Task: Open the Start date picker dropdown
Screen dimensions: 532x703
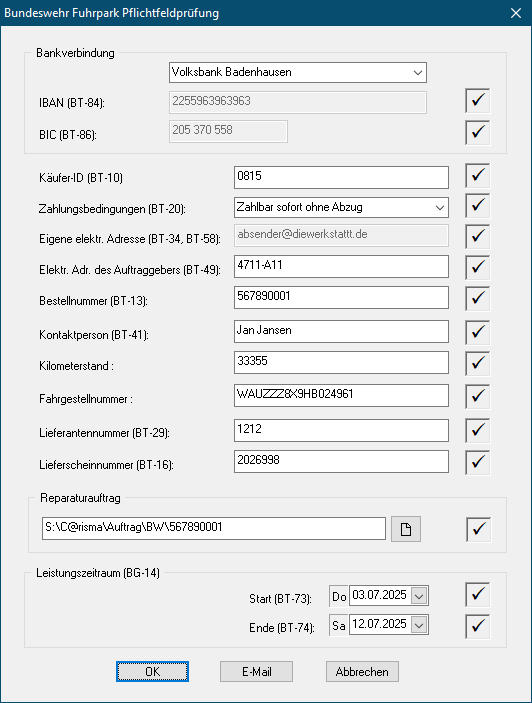Action: [419, 596]
